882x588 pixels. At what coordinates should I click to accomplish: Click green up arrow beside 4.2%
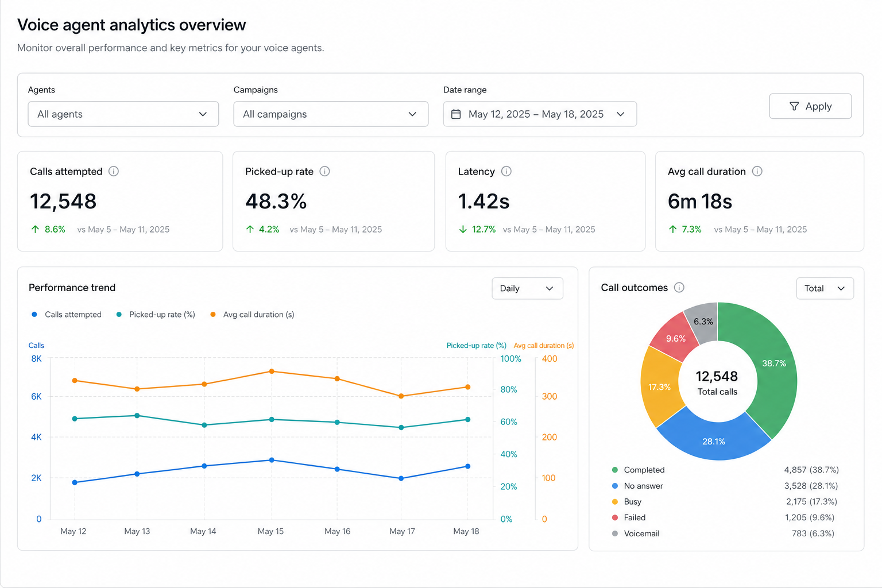(x=250, y=229)
